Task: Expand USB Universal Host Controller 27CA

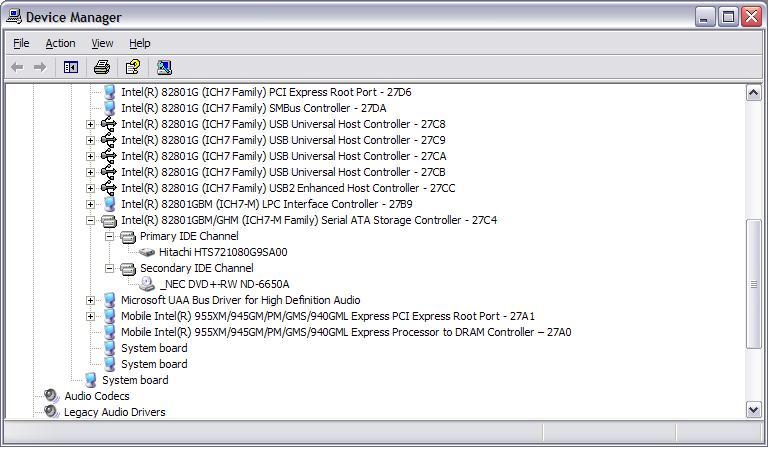Action: point(90,156)
